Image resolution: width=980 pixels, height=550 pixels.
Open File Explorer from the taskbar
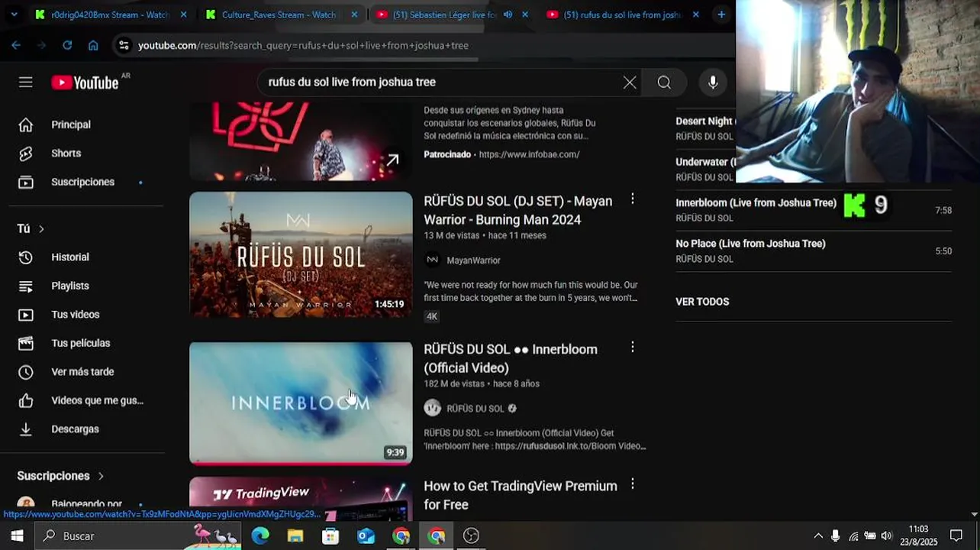click(295, 536)
